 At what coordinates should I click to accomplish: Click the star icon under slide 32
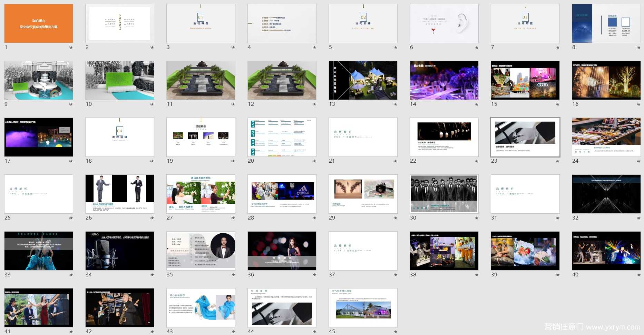pos(638,218)
